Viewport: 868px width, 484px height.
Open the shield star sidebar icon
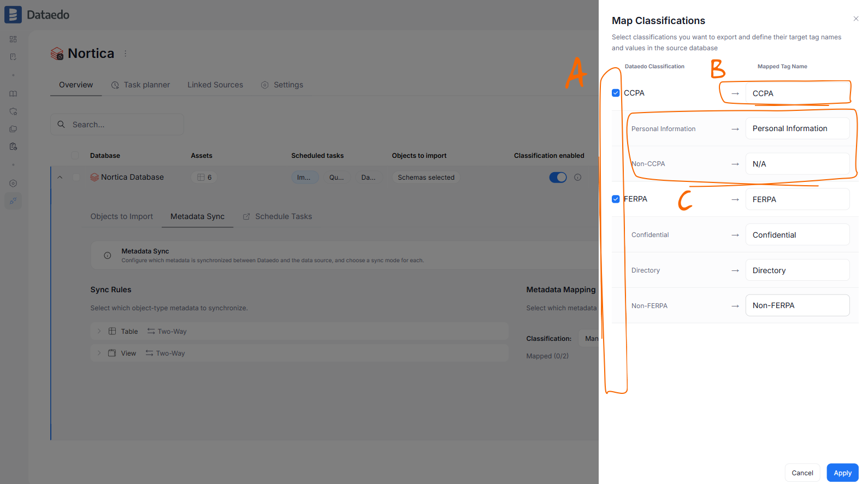[x=13, y=111]
